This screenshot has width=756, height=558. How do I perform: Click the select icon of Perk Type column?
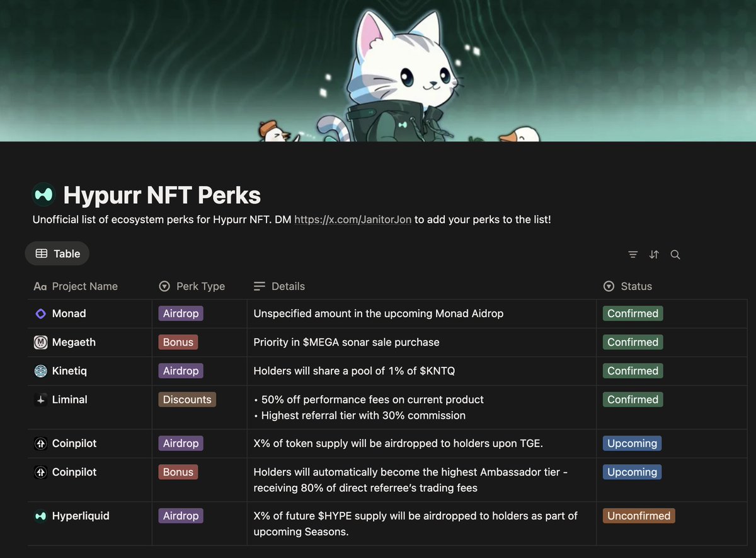click(164, 286)
